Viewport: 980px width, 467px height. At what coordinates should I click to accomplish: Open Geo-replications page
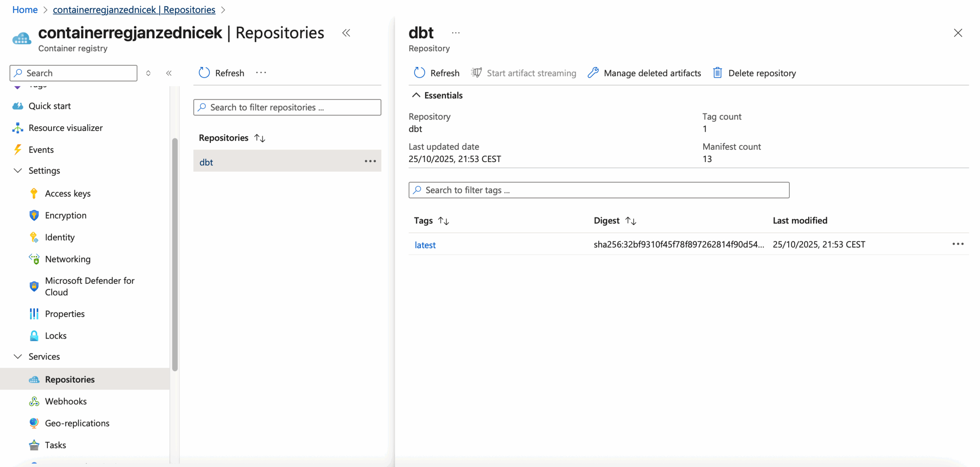[x=77, y=423]
